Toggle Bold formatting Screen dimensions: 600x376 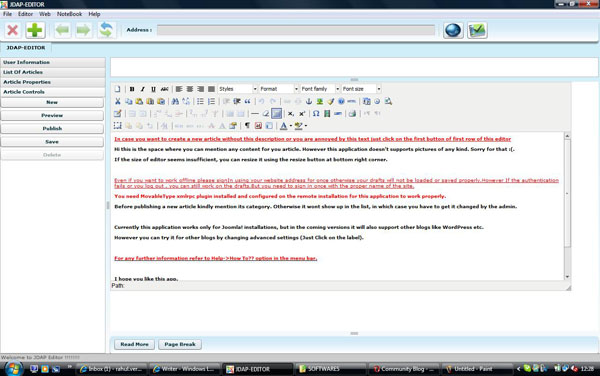pos(132,89)
